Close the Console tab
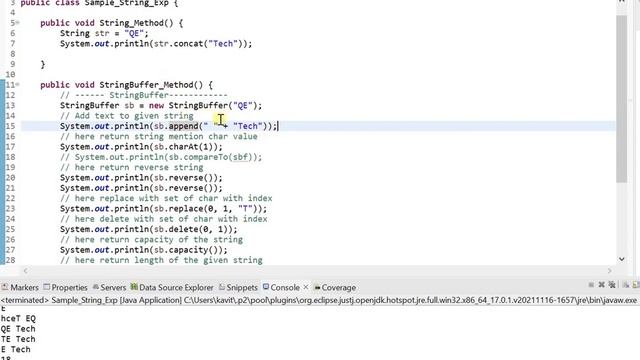The width and height of the screenshot is (640, 360). point(306,287)
